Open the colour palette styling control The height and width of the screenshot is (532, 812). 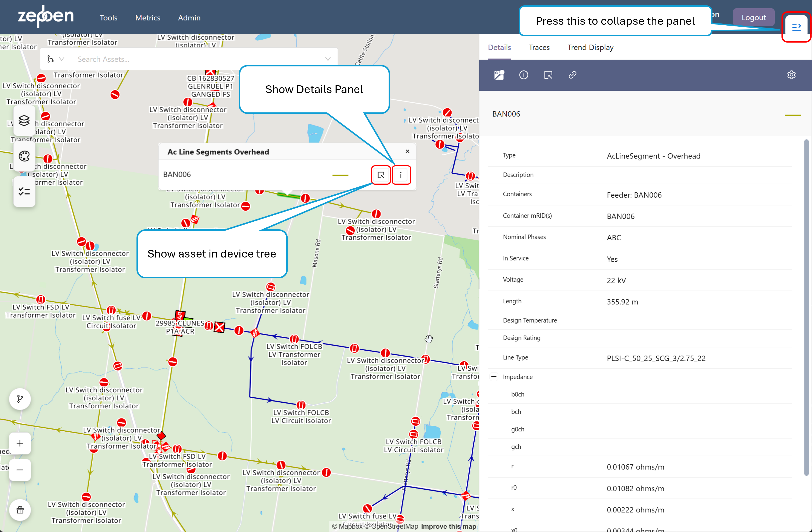[24, 156]
